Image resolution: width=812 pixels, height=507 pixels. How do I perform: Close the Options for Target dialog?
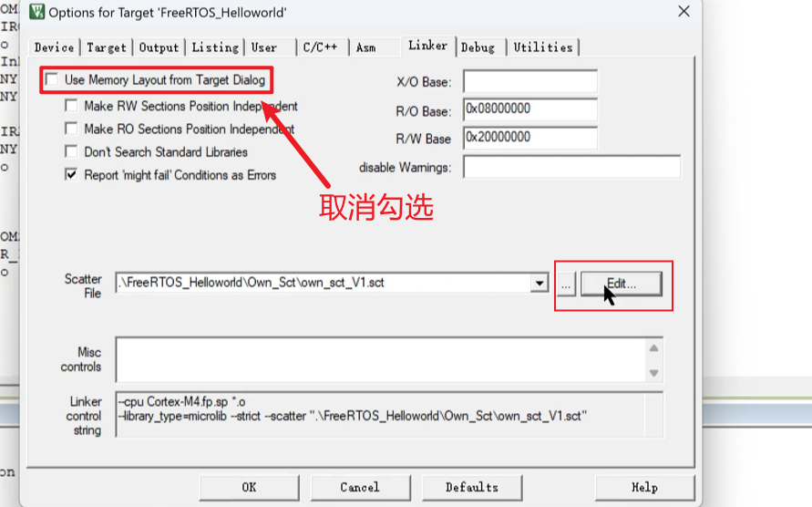coord(684,12)
